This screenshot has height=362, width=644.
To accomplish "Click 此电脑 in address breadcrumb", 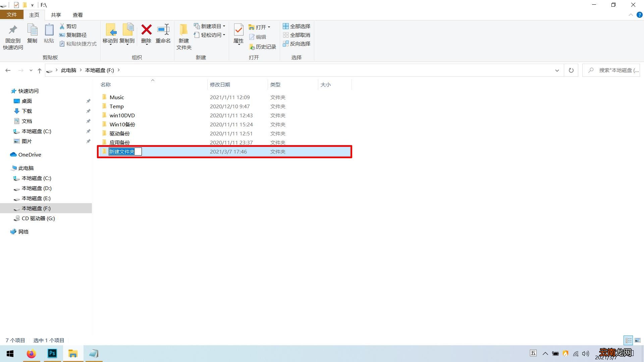I will (x=68, y=70).
